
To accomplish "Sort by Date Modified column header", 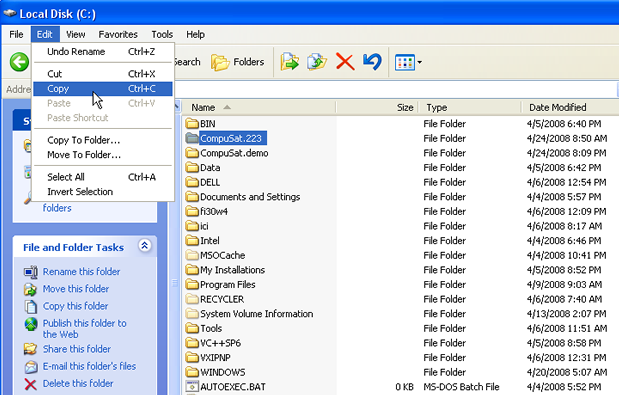I will pyautogui.click(x=570, y=107).
